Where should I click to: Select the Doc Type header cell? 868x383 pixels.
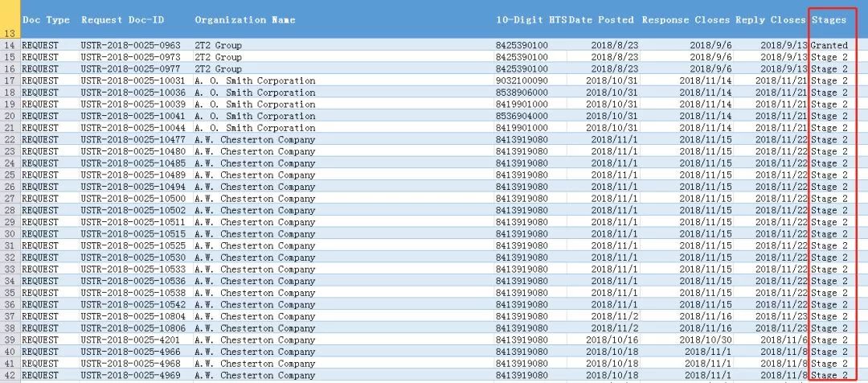click(x=46, y=19)
